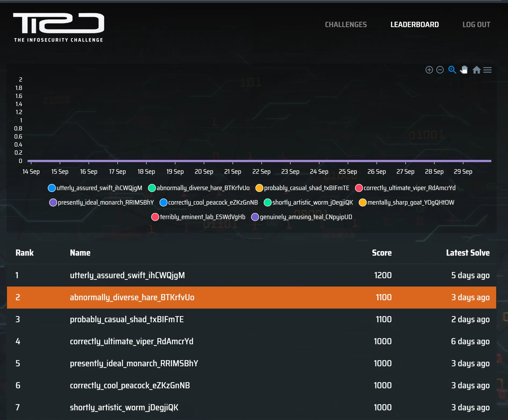508x420 pixels.
Task: Click the 22 Sep axis label
Action: point(261,172)
